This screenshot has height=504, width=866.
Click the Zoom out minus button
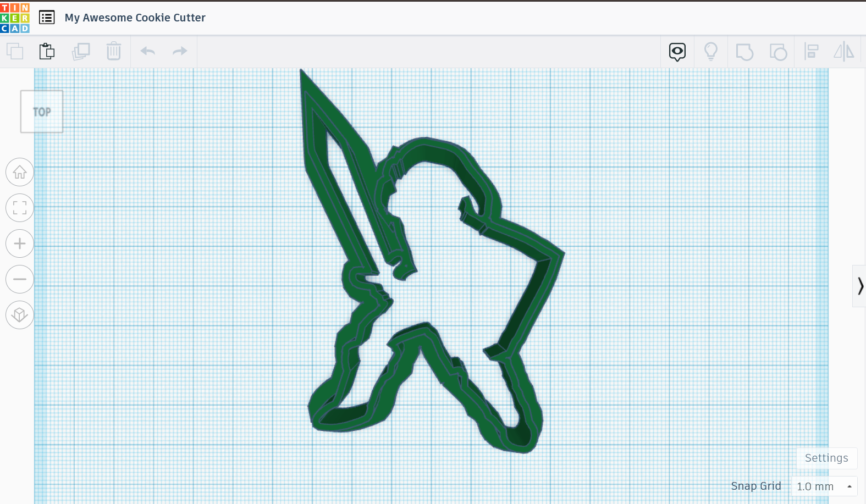click(x=20, y=279)
